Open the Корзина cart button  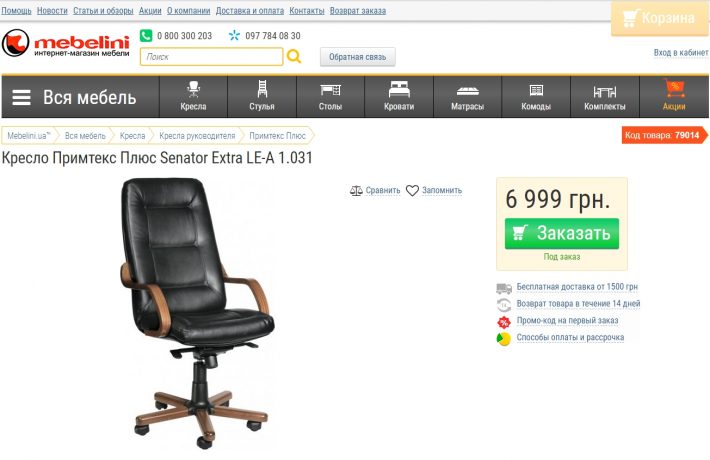[x=659, y=18]
